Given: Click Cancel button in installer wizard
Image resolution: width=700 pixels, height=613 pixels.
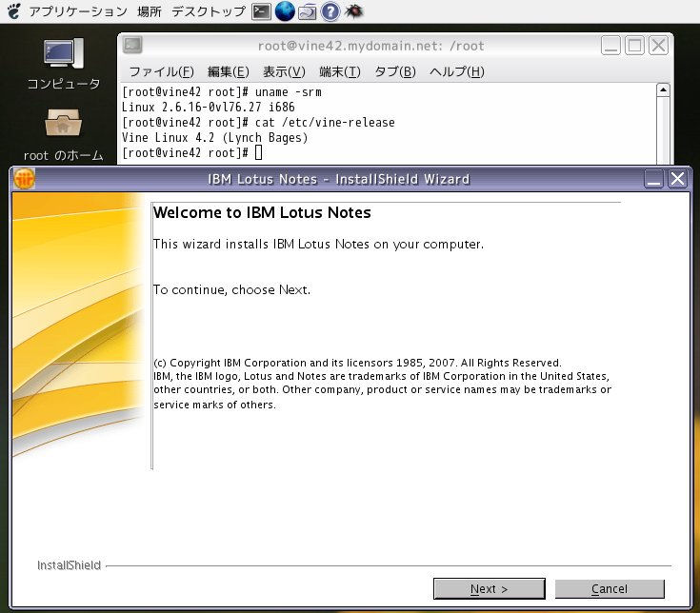Looking at the screenshot, I should (x=610, y=589).
